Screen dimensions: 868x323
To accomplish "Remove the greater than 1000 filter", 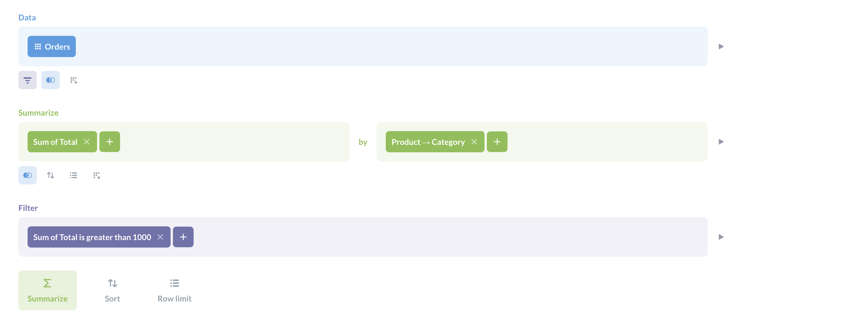I will point(160,237).
